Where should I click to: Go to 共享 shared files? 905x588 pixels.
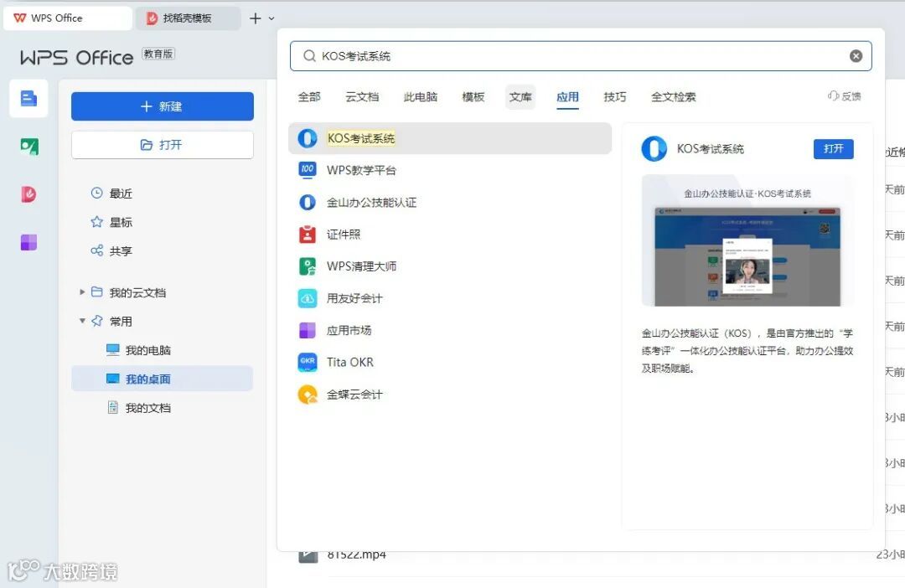coord(112,251)
